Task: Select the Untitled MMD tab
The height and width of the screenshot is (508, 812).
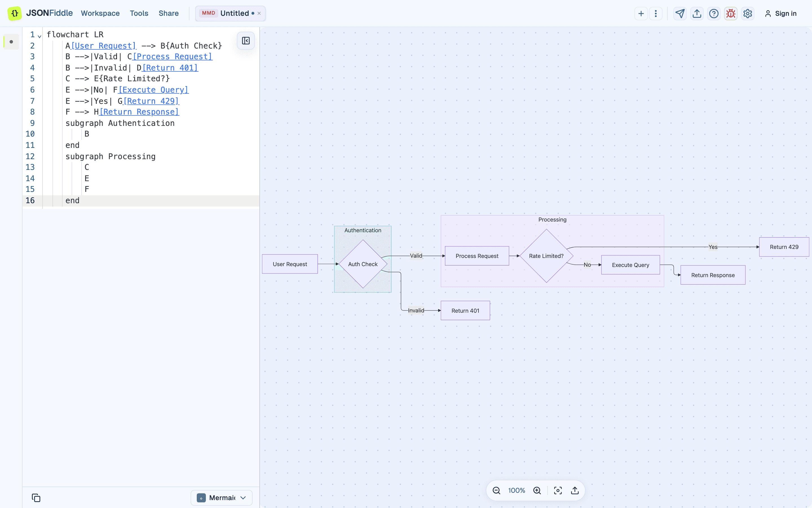Action: 230,14
